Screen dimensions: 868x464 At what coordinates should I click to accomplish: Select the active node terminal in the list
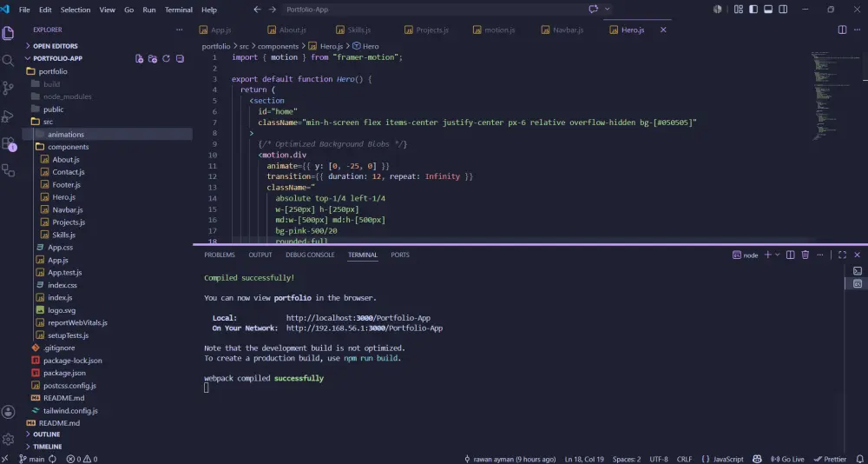pos(858,283)
